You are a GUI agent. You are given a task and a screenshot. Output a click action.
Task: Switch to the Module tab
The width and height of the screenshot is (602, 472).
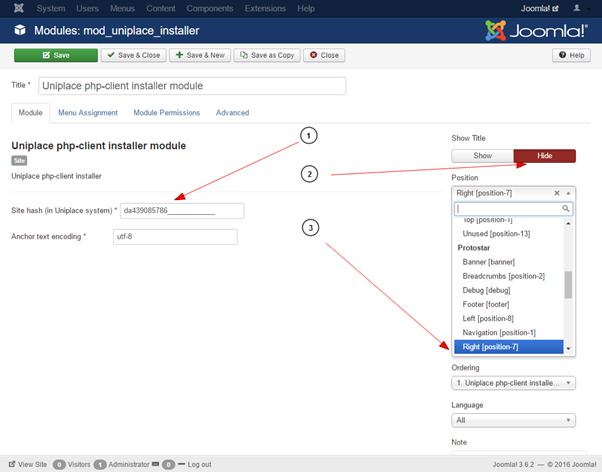[30, 113]
